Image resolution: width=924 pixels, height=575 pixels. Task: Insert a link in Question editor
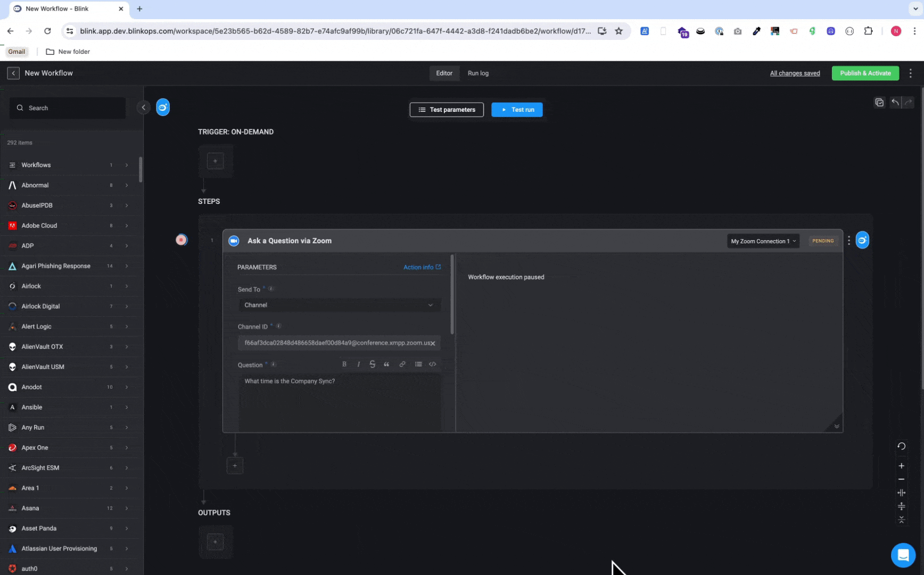402,364
